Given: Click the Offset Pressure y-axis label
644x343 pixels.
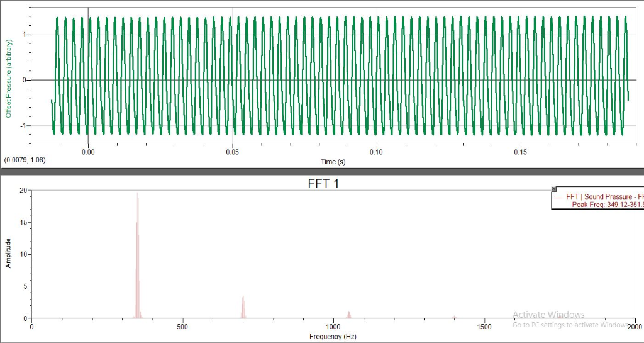Looking at the screenshot, I should (x=8, y=79).
